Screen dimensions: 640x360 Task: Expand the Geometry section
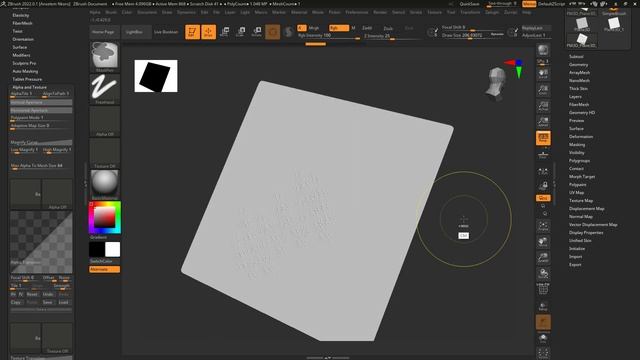click(578, 64)
